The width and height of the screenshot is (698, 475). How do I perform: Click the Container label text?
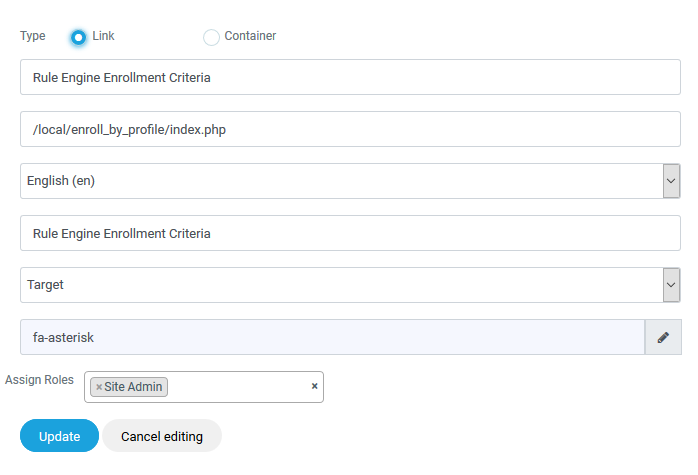(x=250, y=36)
